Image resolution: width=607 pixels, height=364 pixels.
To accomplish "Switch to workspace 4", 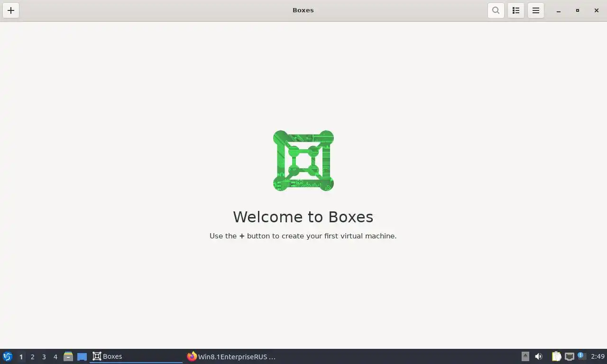I will point(55,357).
